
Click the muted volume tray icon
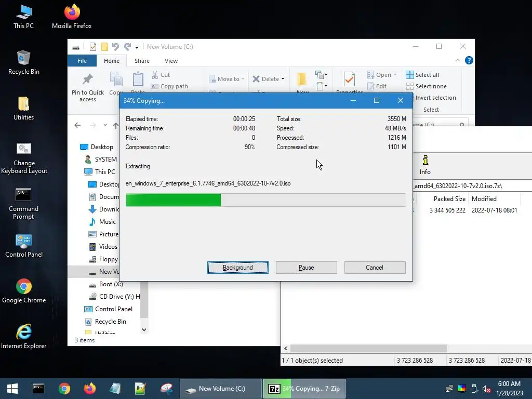click(486, 389)
